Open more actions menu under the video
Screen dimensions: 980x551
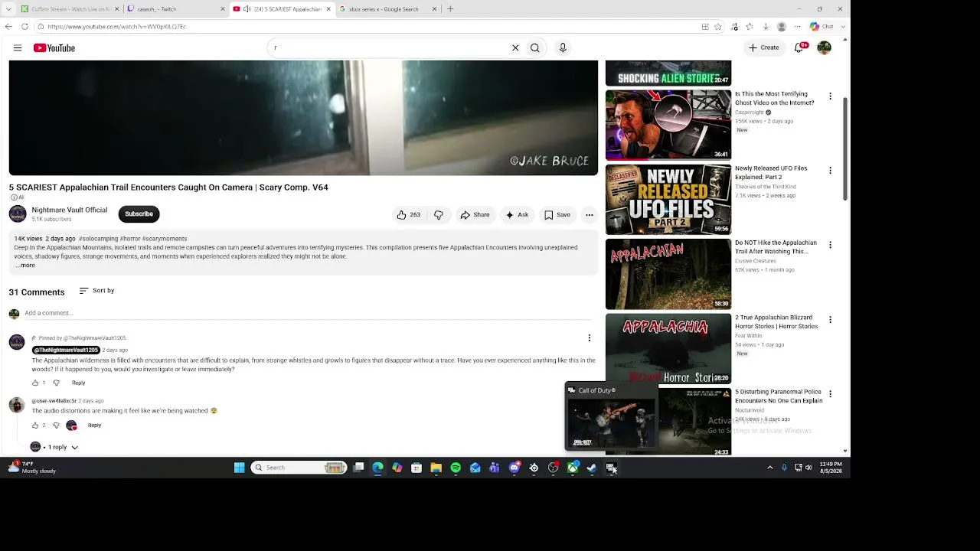click(590, 215)
